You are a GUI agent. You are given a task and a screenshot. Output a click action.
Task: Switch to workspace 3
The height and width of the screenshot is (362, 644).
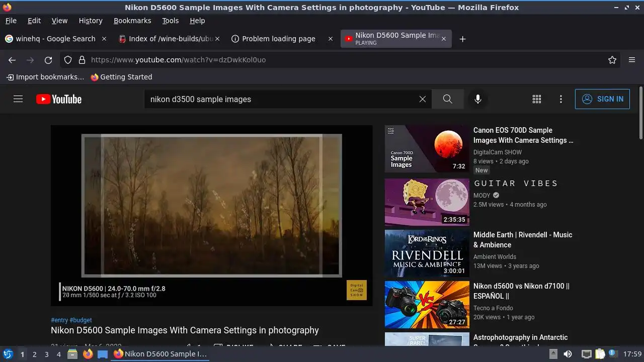pos(47,354)
